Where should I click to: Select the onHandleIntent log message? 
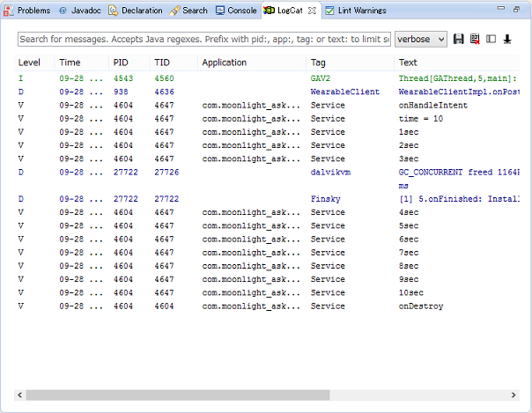point(433,106)
